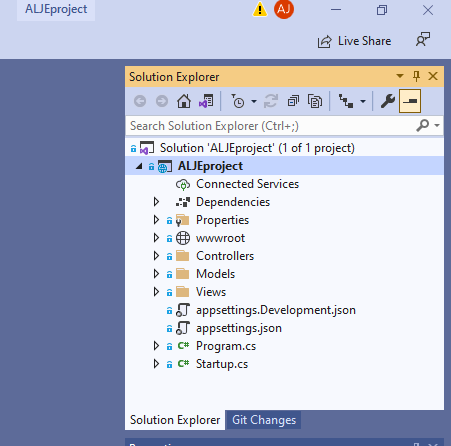The width and height of the screenshot is (451, 446).
Task: Click the C# icon beside Program.cs
Action: [x=183, y=345]
